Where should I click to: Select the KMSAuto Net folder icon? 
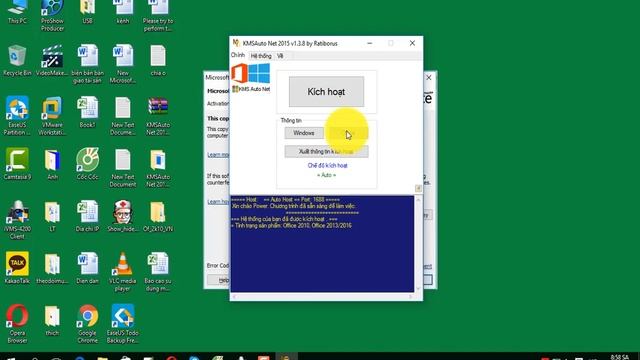158,168
